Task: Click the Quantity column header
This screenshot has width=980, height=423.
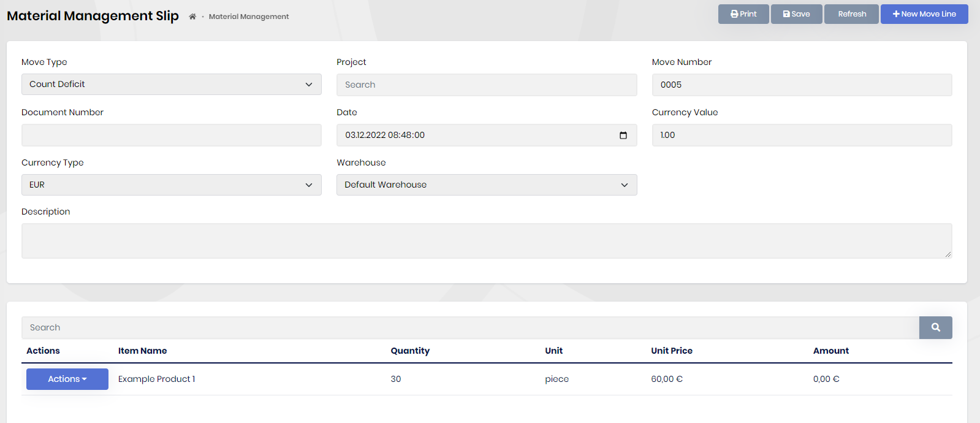Action: (410, 351)
